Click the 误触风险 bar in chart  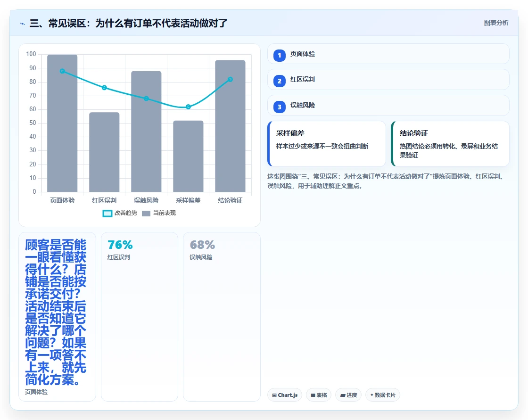pos(146,132)
